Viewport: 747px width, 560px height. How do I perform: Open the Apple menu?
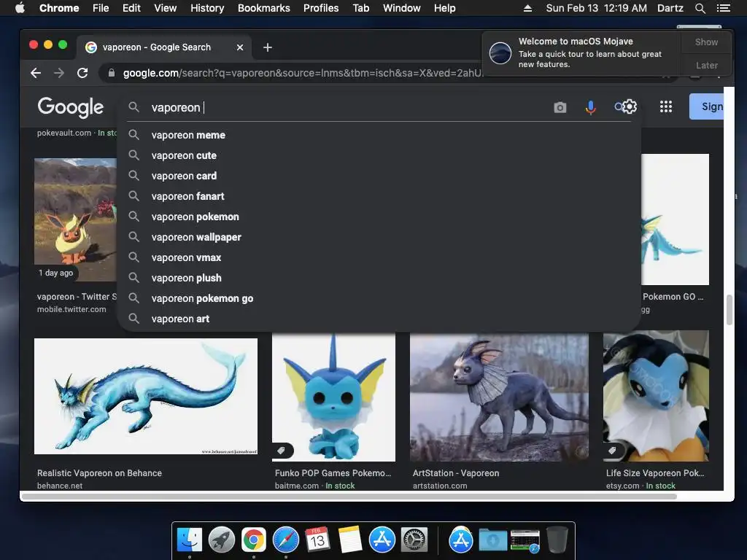click(x=20, y=7)
